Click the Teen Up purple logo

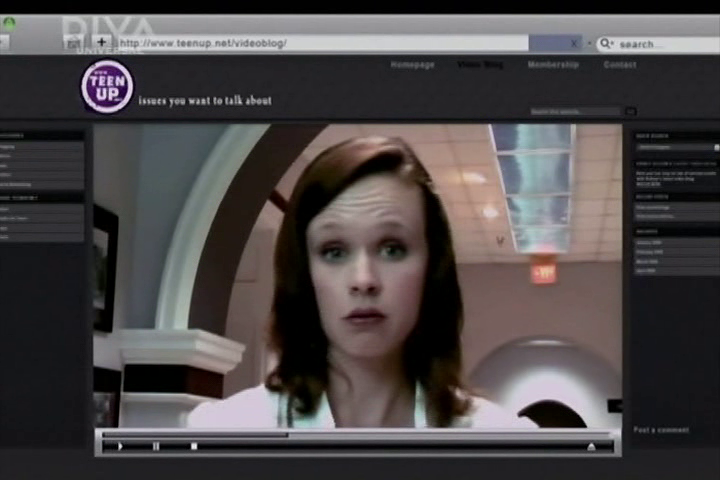(107, 86)
